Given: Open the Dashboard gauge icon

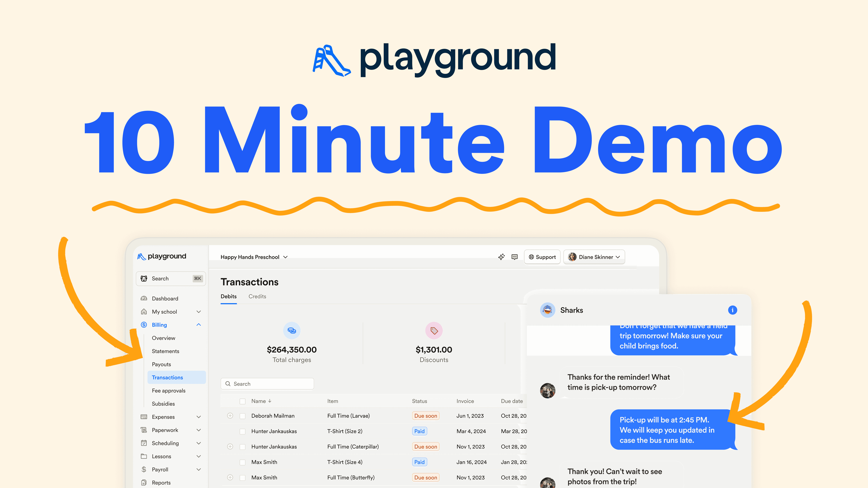Looking at the screenshot, I should coord(144,298).
